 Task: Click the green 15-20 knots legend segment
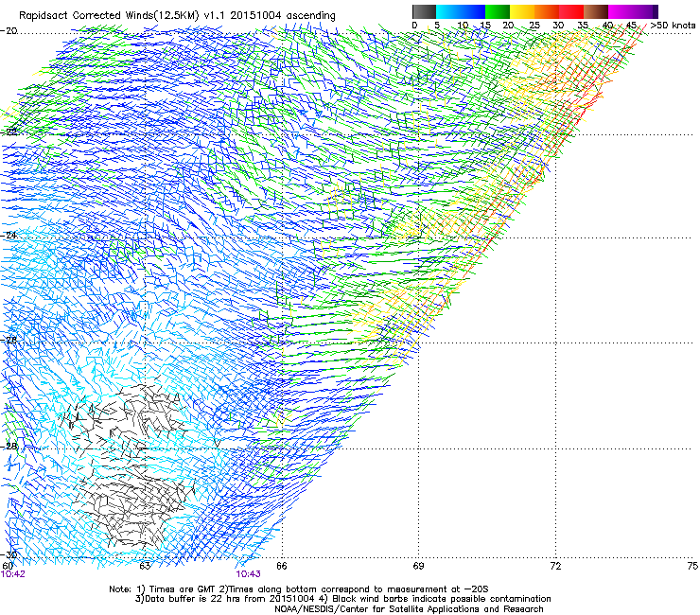498,11
